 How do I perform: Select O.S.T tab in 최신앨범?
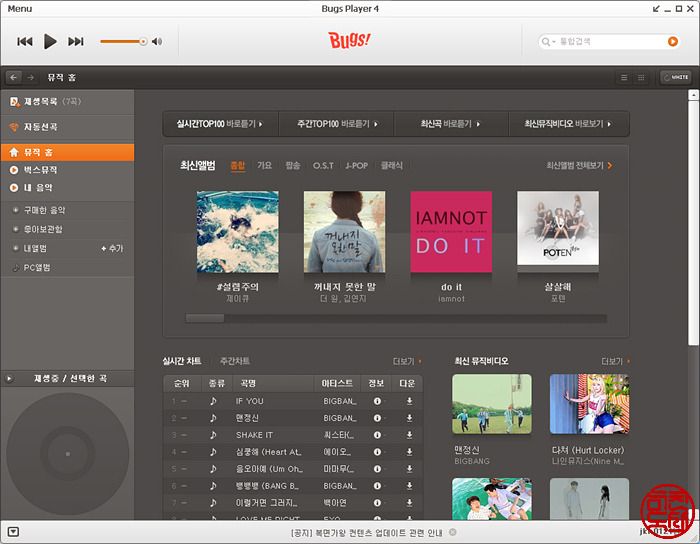coord(323,166)
